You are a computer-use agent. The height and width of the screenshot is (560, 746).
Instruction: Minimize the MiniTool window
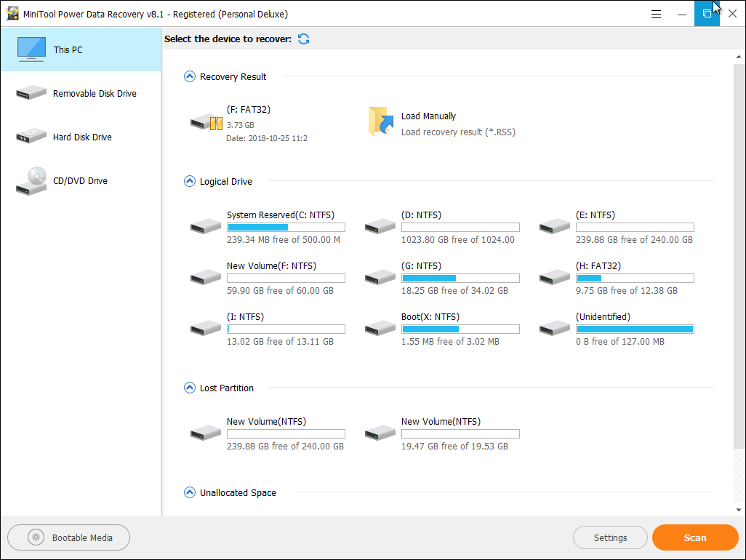point(682,15)
